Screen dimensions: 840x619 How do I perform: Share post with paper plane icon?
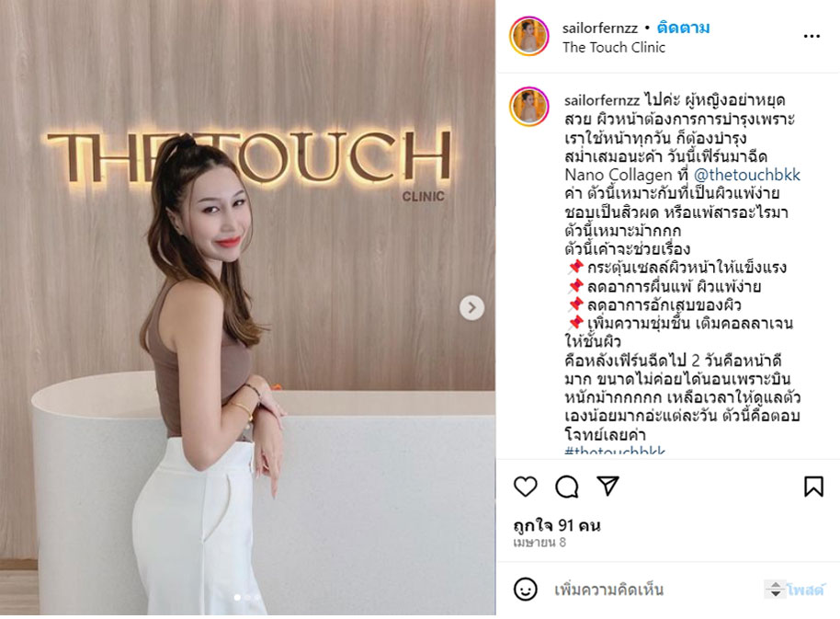coord(608,486)
